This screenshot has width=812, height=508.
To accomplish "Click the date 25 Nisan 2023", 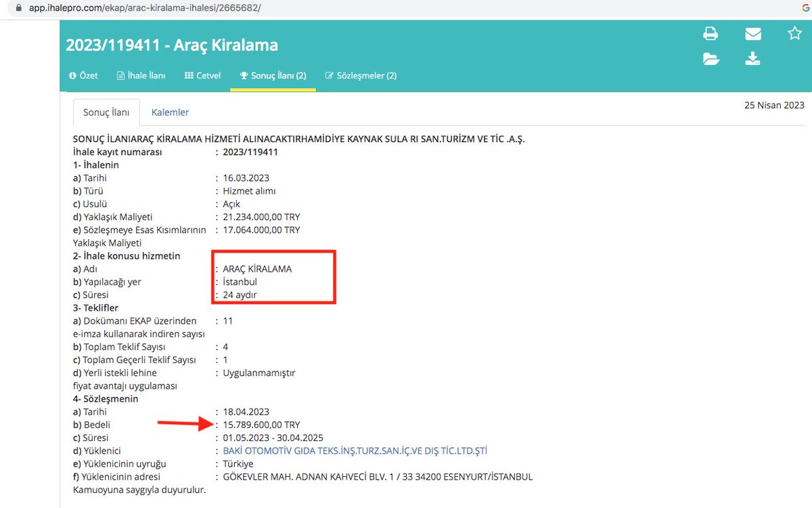I will [774, 105].
